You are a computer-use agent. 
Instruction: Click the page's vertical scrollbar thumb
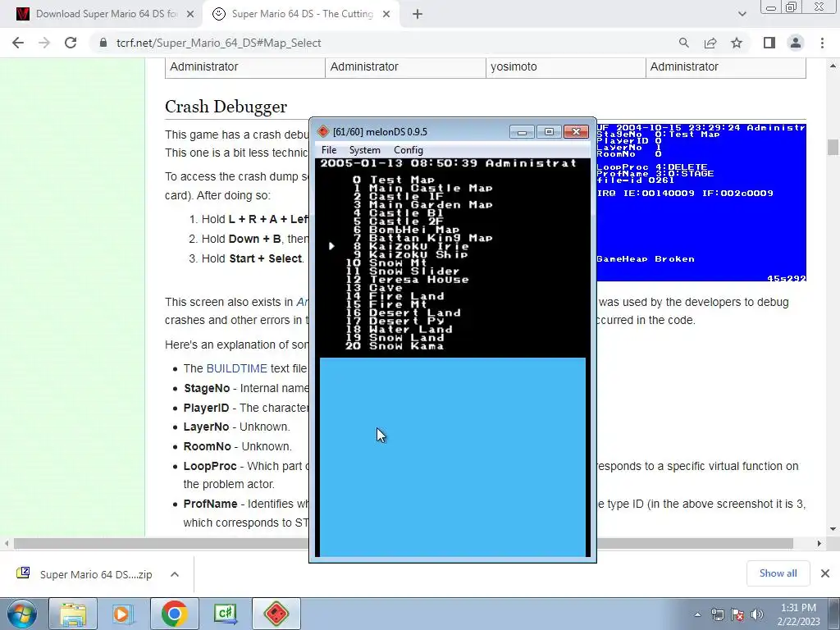pos(833,147)
